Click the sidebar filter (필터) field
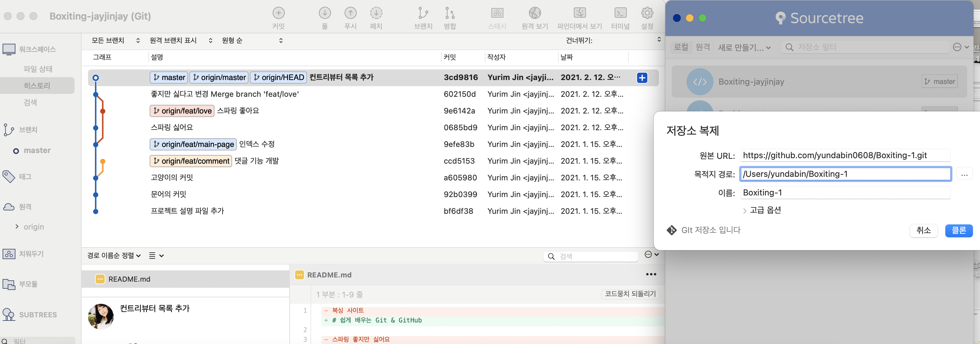The image size is (980, 344). click(x=38, y=340)
